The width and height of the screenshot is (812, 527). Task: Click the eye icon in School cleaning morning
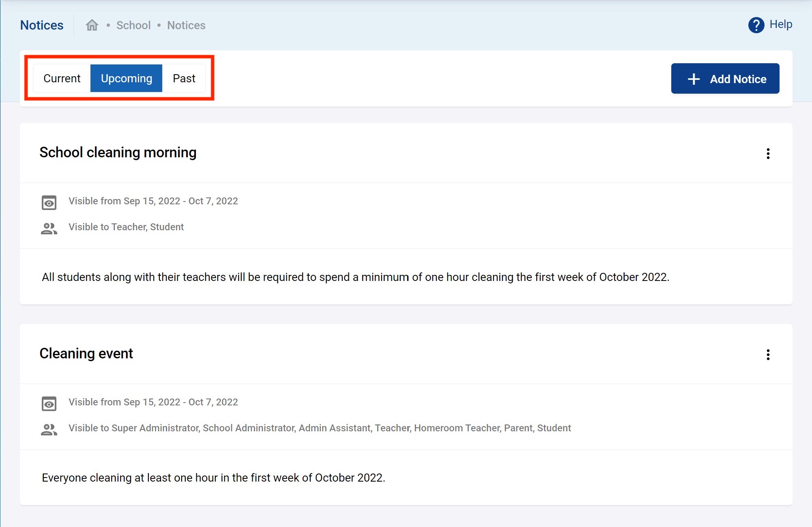click(x=49, y=202)
